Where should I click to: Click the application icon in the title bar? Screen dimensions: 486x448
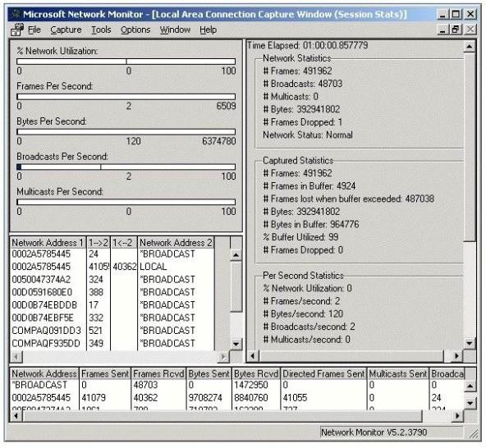click(16, 14)
